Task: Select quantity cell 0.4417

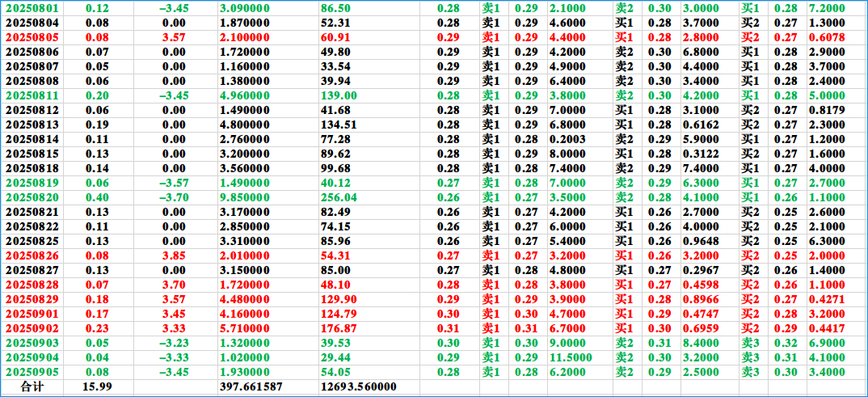Action: [x=827, y=327]
